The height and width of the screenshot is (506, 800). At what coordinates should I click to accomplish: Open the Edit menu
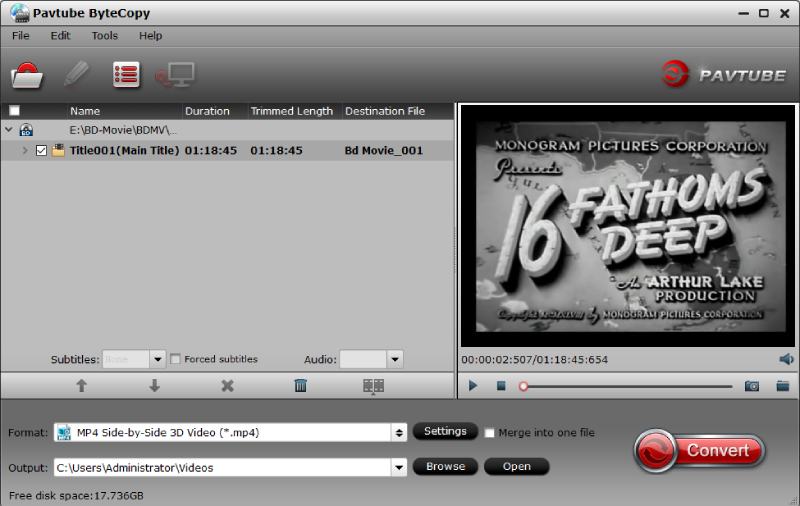point(60,36)
